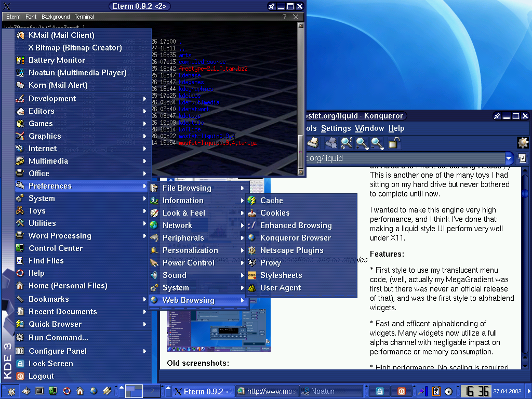The width and height of the screenshot is (532, 399).
Task: Click the K start menu button on panel
Action: click(11, 392)
